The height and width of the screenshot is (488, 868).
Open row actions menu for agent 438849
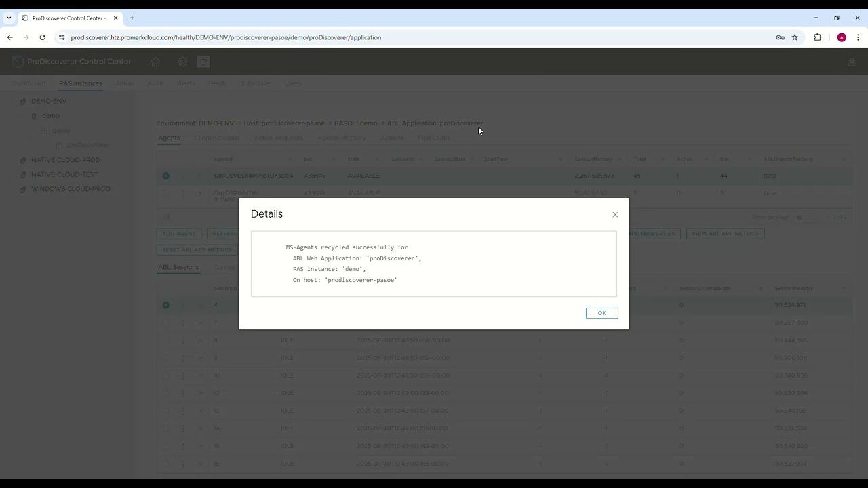[x=182, y=176]
